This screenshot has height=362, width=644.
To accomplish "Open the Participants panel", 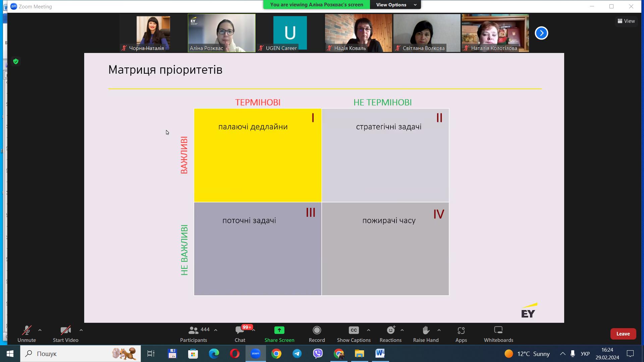I will coord(194,334).
